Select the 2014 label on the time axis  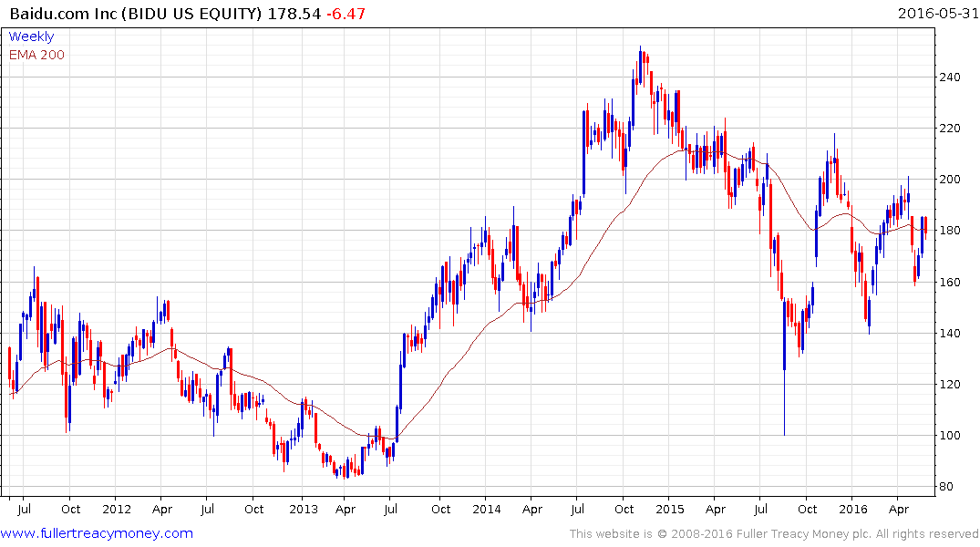pyautogui.click(x=487, y=509)
